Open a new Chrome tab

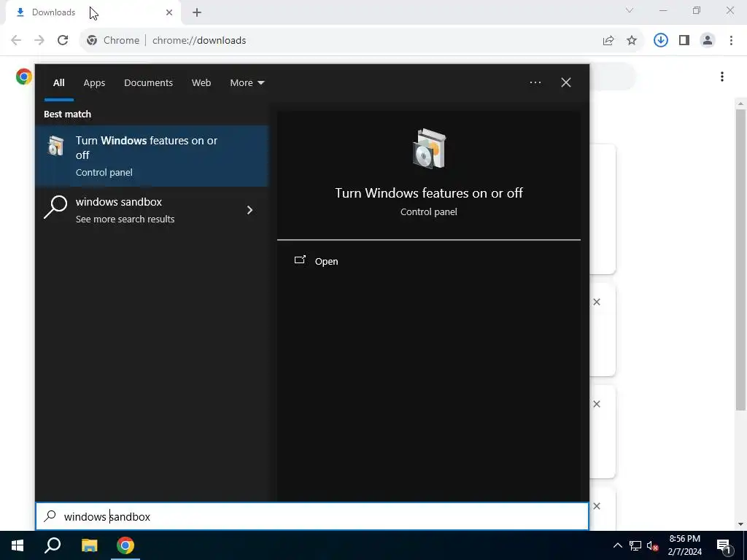coord(197,12)
